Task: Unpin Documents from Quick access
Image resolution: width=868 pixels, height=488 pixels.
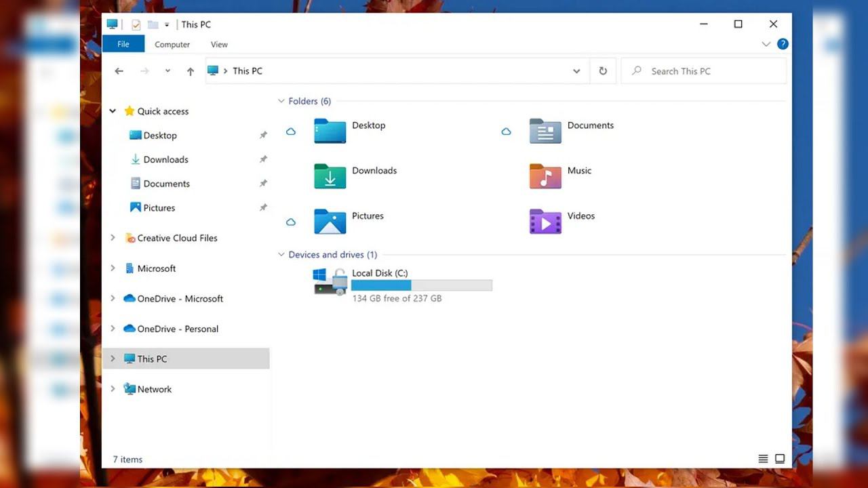Action: click(x=263, y=184)
